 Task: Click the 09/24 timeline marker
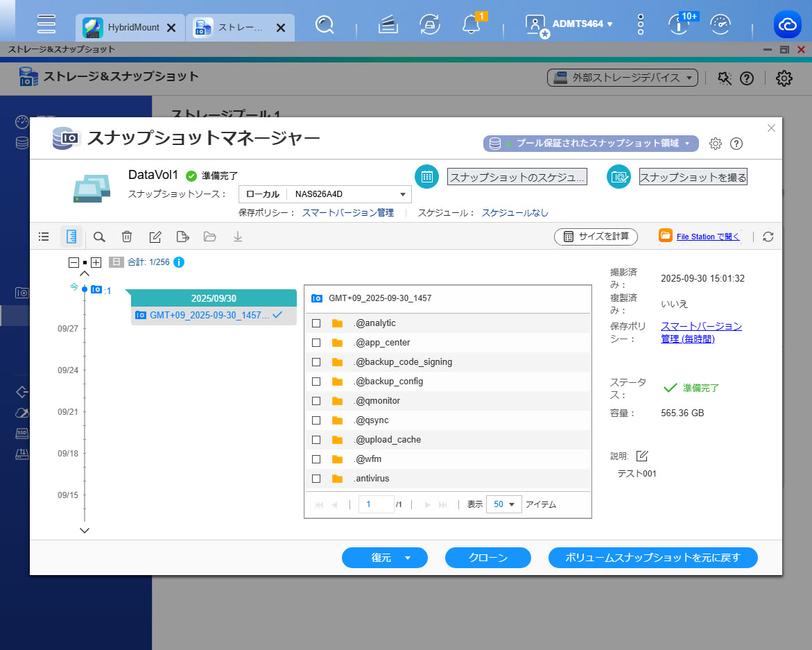tap(68, 370)
